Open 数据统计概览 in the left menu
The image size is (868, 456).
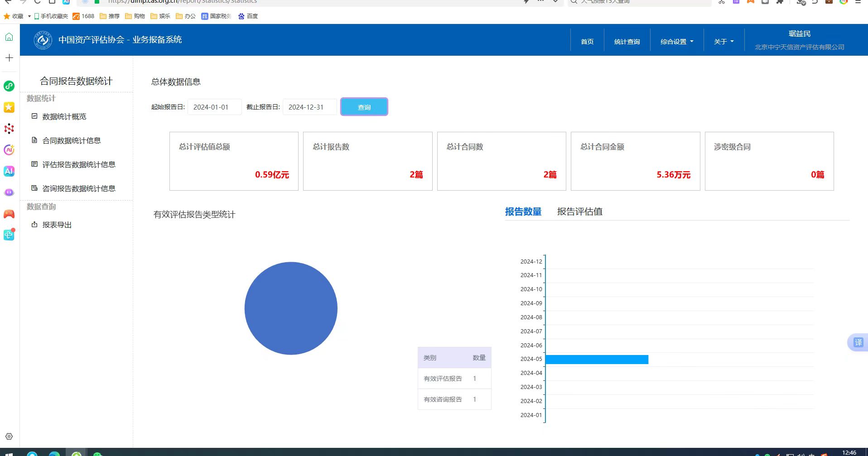point(64,117)
